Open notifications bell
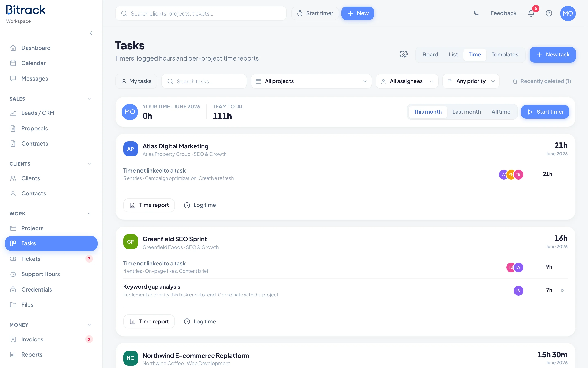588x368 pixels. pos(531,13)
